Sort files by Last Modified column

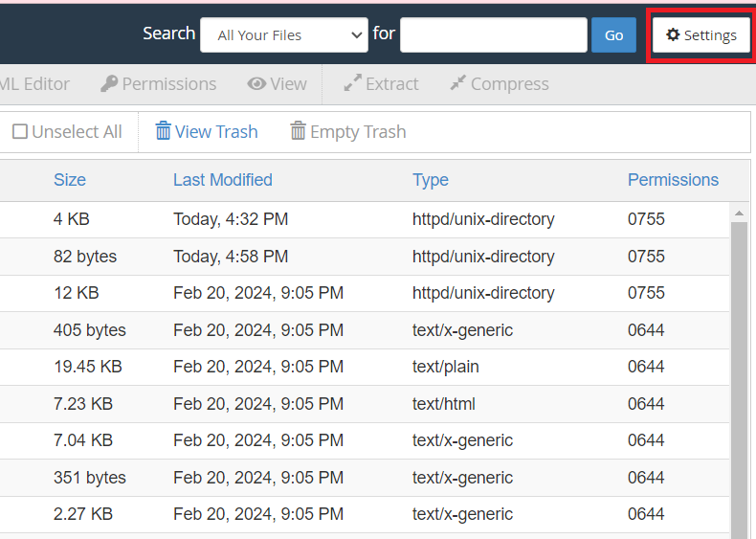coord(222,180)
